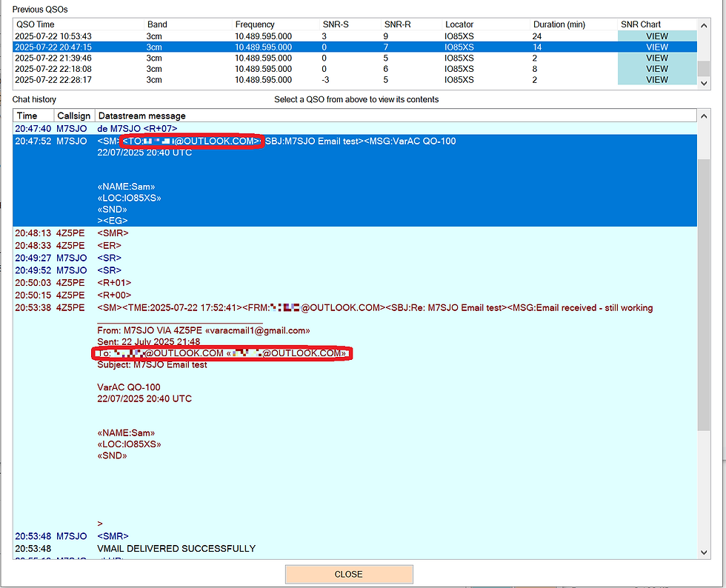
Task: Select 20:49:52 M7SJO <SR> row
Action: (355, 270)
